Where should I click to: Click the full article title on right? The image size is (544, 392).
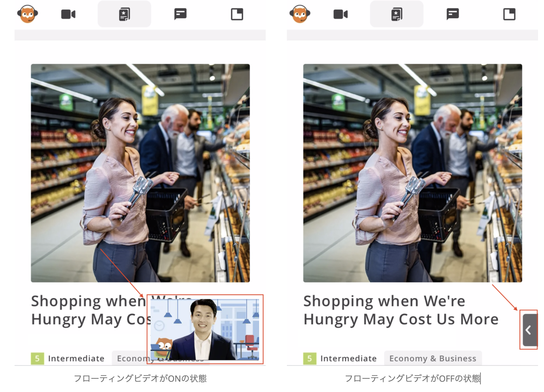tap(401, 310)
